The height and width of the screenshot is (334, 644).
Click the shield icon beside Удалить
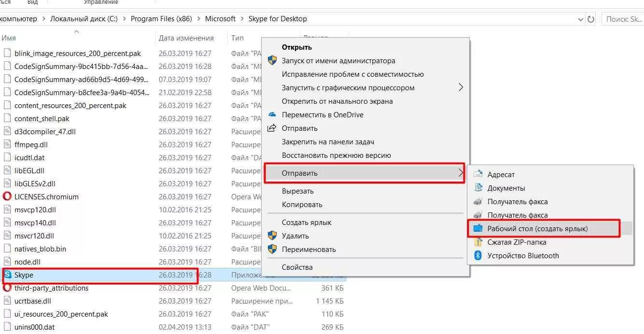[x=272, y=236]
